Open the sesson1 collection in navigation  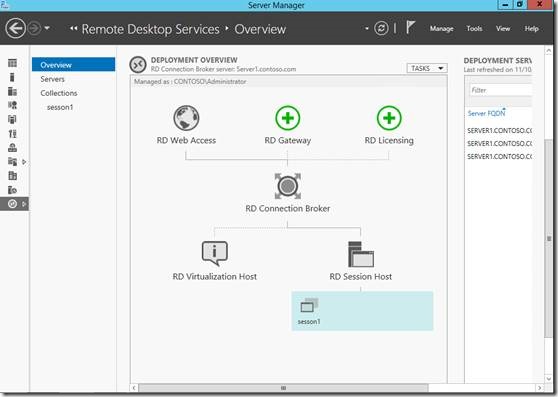(60, 107)
